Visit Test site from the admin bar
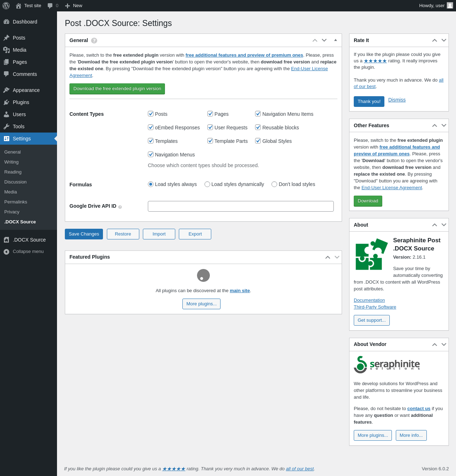The image size is (456, 476). coord(28,6)
